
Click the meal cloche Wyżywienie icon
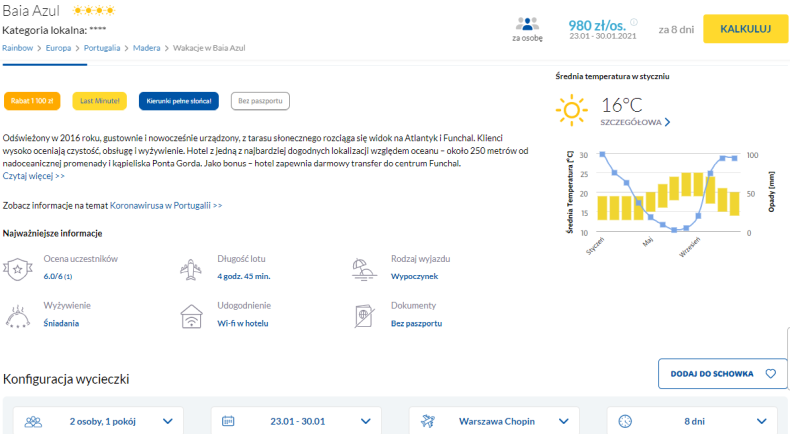pos(18,315)
